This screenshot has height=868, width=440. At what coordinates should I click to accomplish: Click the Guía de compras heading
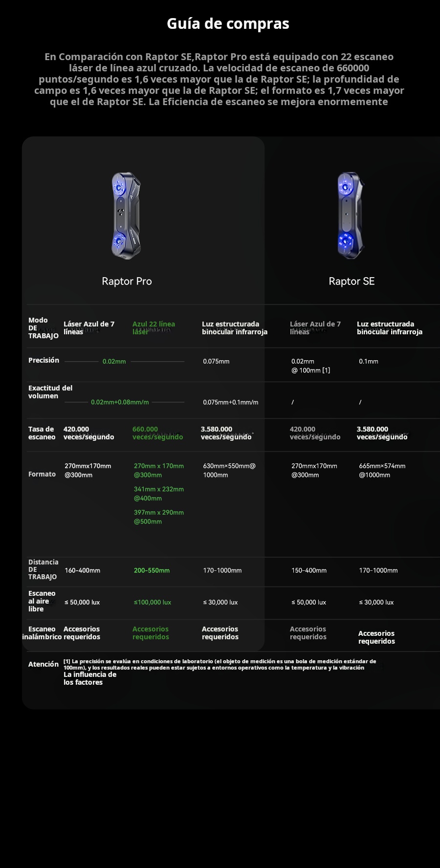(228, 23)
